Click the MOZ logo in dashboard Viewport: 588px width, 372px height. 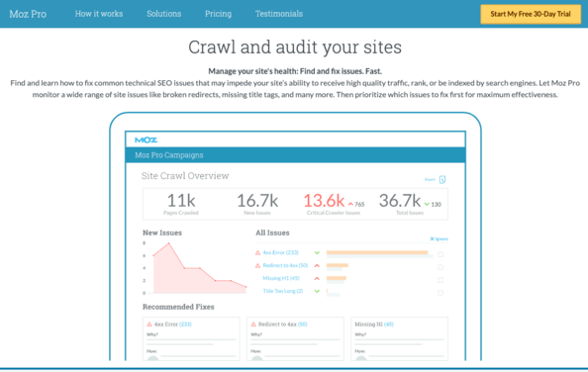point(146,140)
